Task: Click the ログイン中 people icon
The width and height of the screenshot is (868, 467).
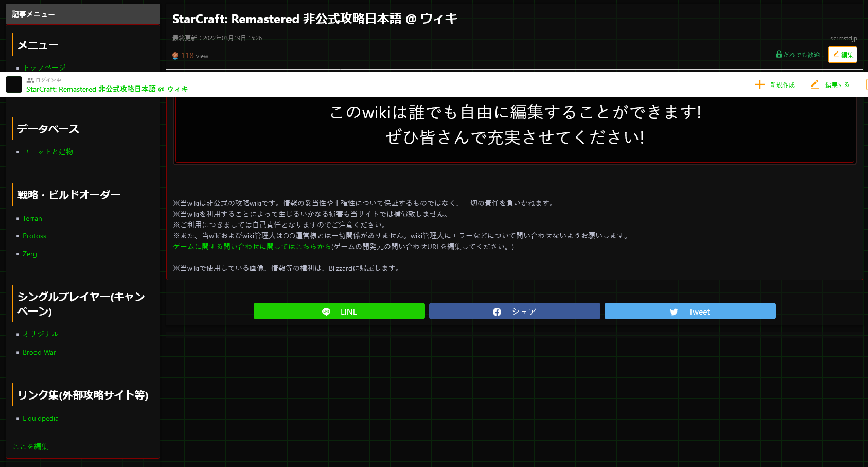Action: [x=30, y=80]
